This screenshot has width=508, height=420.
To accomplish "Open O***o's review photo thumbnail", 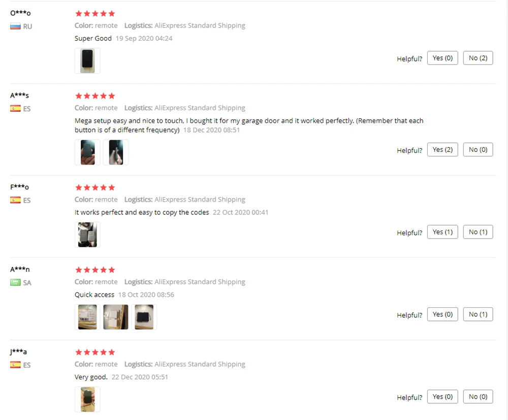I will click(87, 60).
